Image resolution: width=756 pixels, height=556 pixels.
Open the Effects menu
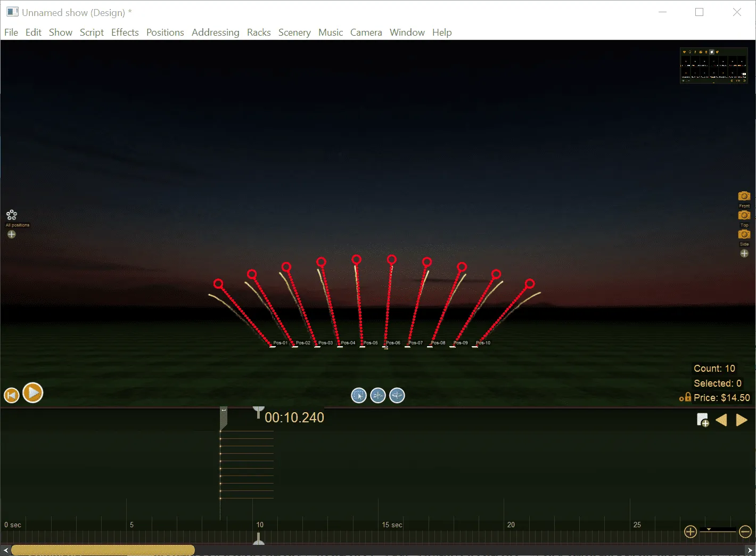[x=125, y=32]
